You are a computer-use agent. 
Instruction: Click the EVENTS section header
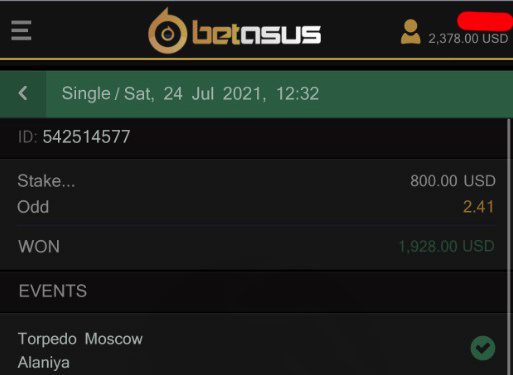point(53,291)
